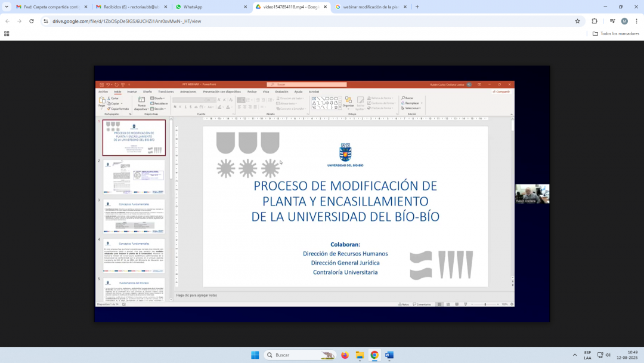This screenshot has width=644, height=363.
Task: Select the Transiciones ribbon tab in PowerPoint
Action: pyautogui.click(x=166, y=92)
